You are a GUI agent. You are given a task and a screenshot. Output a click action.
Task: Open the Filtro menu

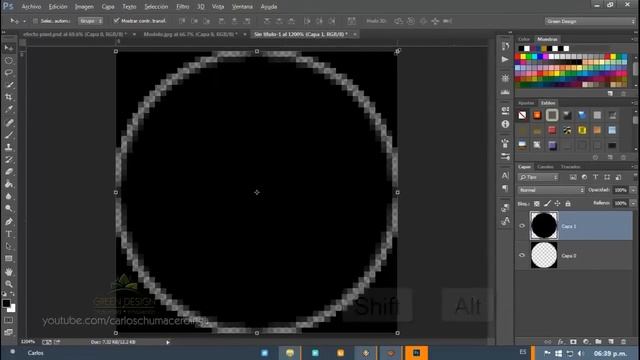[182, 7]
